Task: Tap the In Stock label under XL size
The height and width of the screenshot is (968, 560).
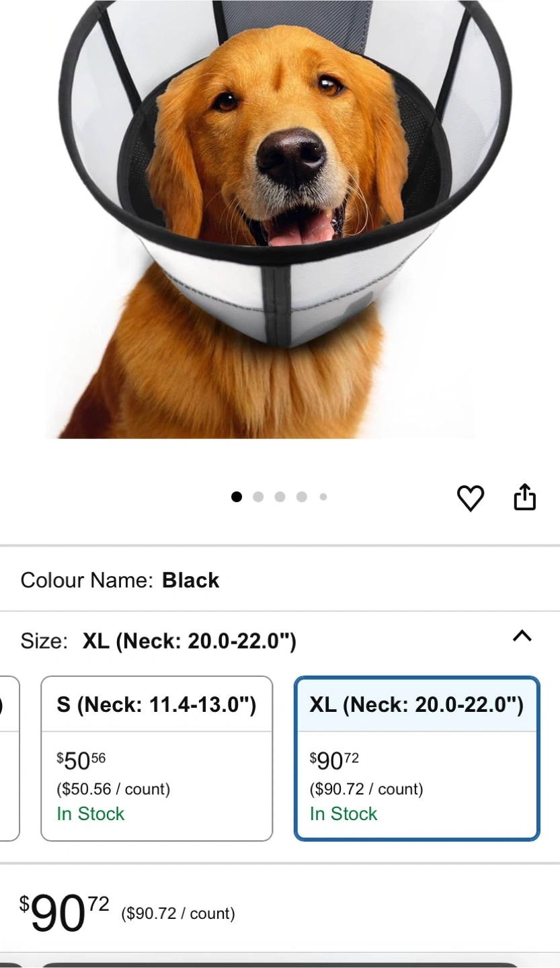Action: coord(344,813)
